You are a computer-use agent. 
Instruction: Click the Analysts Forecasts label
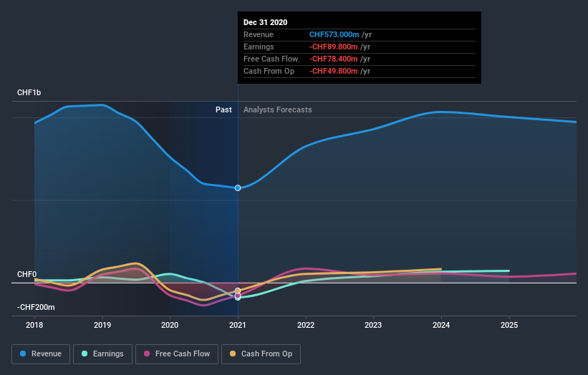277,109
